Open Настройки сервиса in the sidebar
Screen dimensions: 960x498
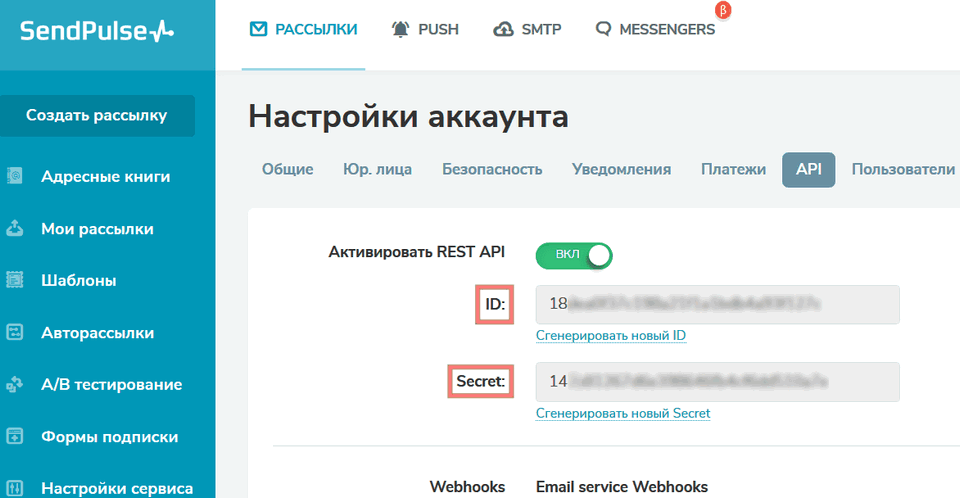(x=117, y=488)
